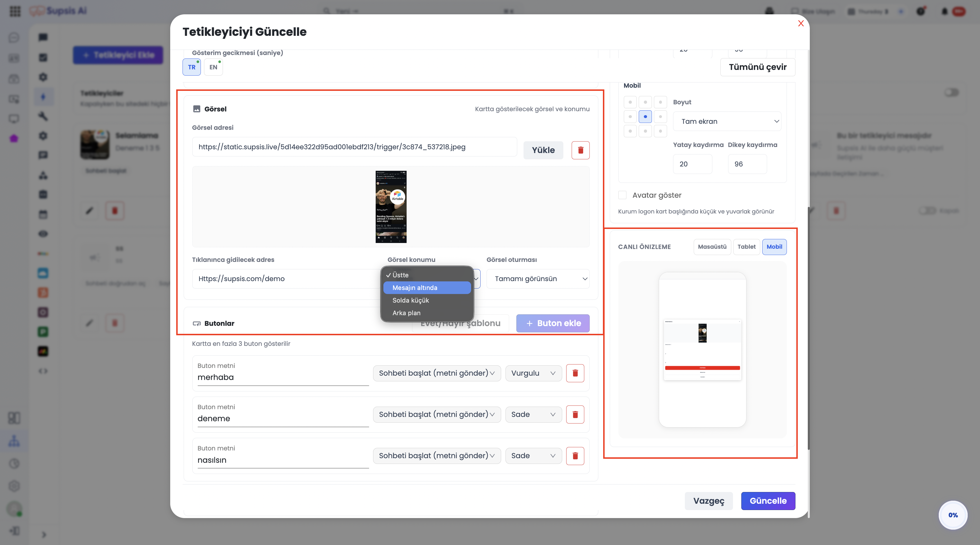The image size is (980, 545).
Task: Open the nasılsın button action dropdown
Action: click(x=437, y=456)
